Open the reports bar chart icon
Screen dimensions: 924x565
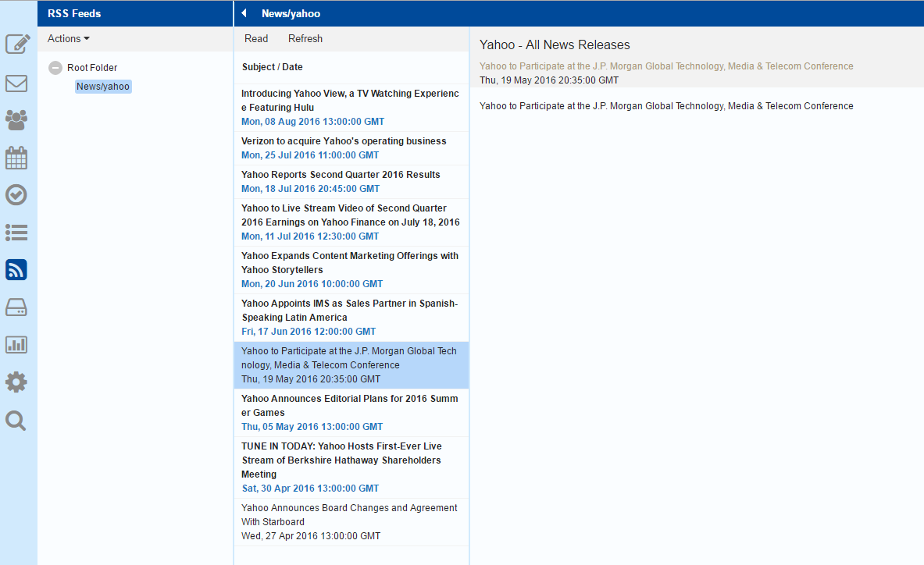coord(16,344)
